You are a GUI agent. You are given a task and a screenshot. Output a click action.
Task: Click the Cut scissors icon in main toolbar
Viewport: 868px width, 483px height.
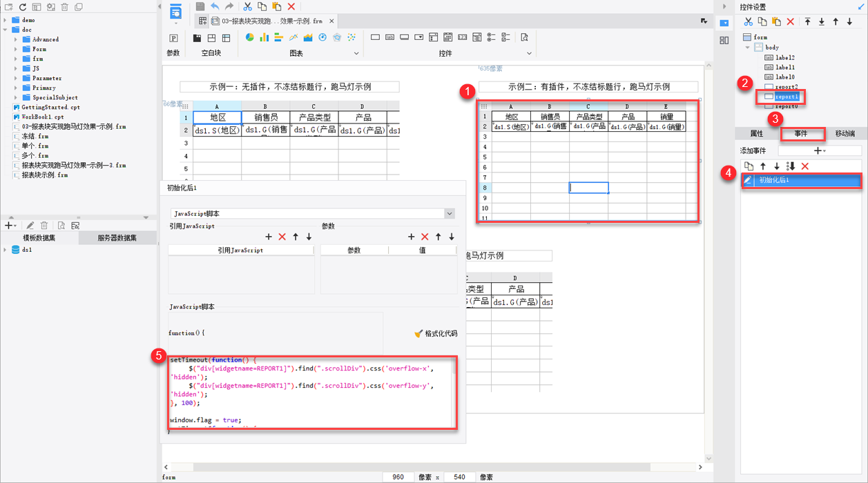click(247, 6)
